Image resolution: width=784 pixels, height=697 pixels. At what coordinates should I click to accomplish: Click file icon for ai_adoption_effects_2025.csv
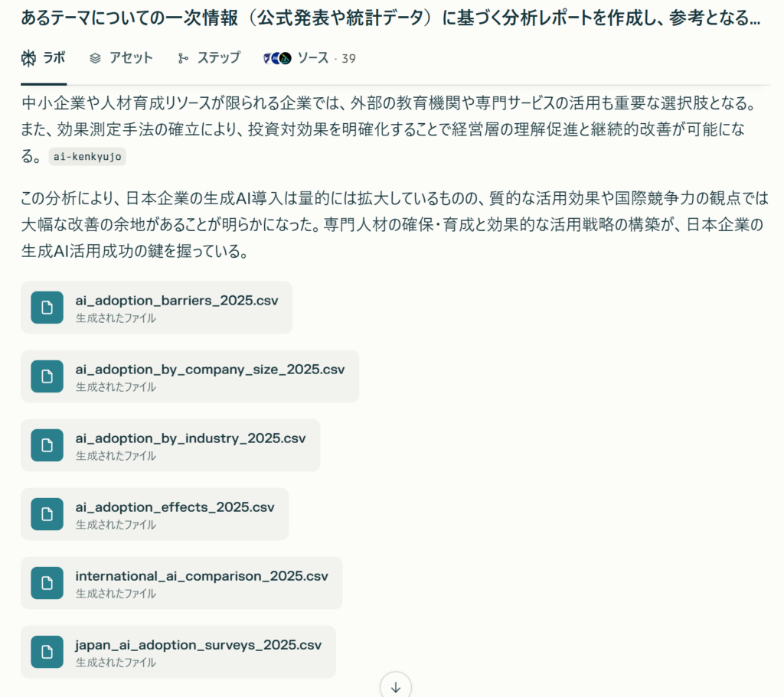click(x=47, y=514)
